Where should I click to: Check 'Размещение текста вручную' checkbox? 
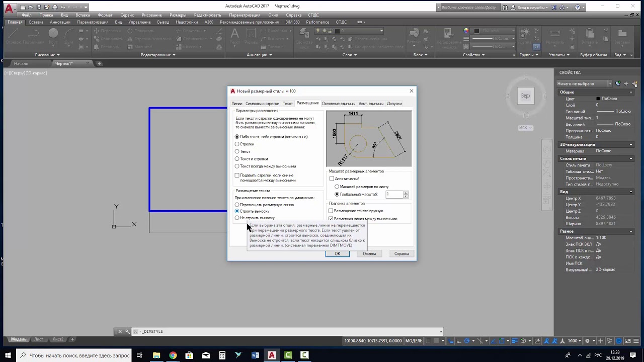coord(331,211)
